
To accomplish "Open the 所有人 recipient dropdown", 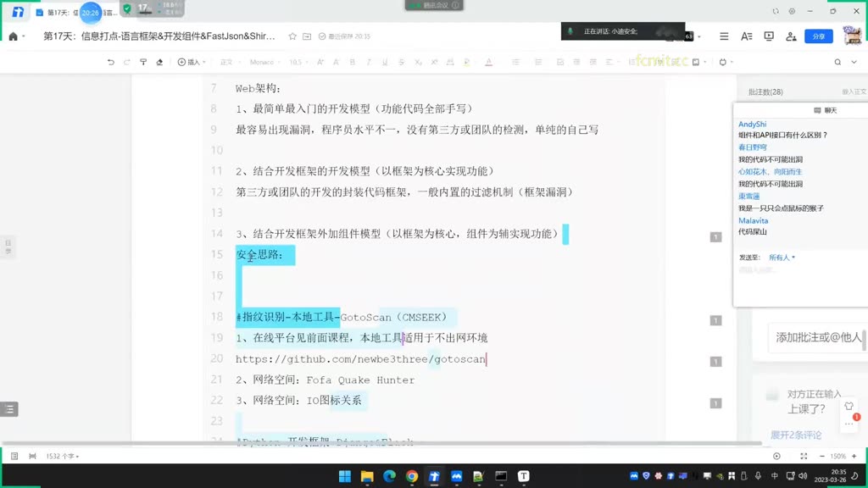I will (x=782, y=258).
